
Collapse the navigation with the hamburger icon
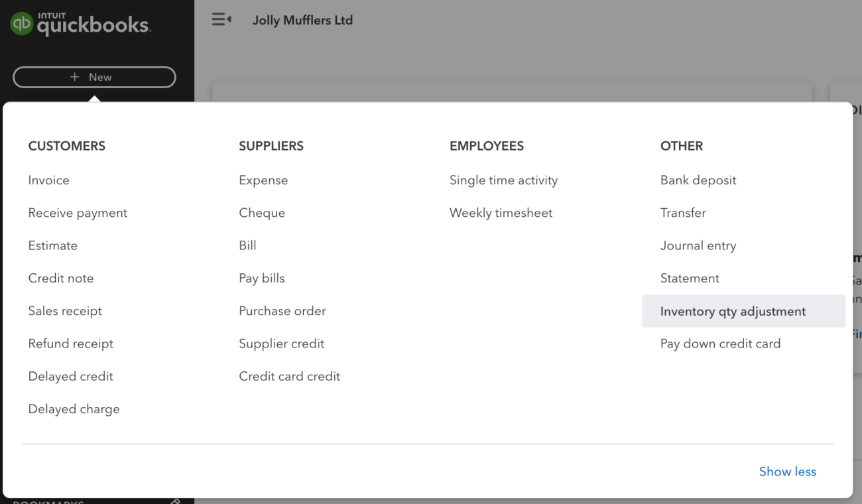click(x=221, y=19)
